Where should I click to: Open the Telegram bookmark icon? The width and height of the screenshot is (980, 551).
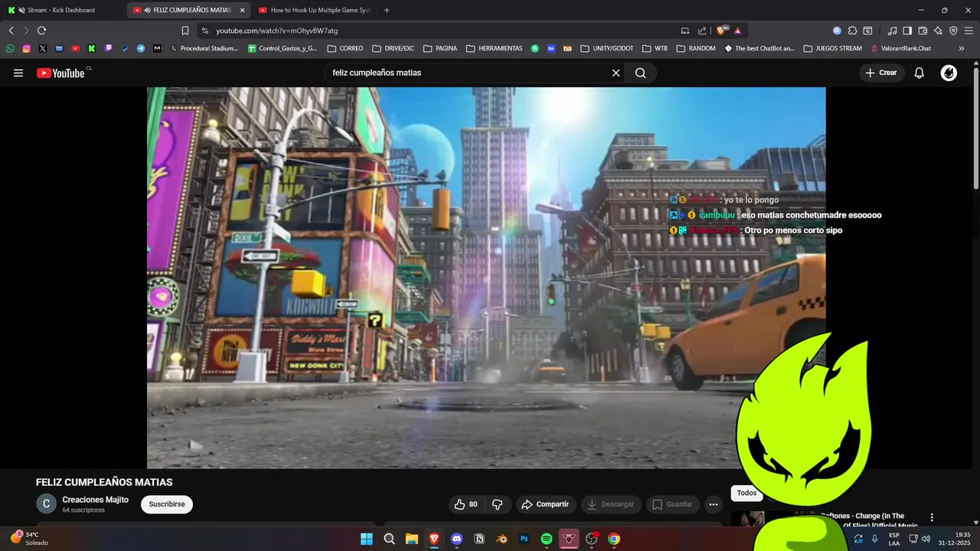(141, 48)
